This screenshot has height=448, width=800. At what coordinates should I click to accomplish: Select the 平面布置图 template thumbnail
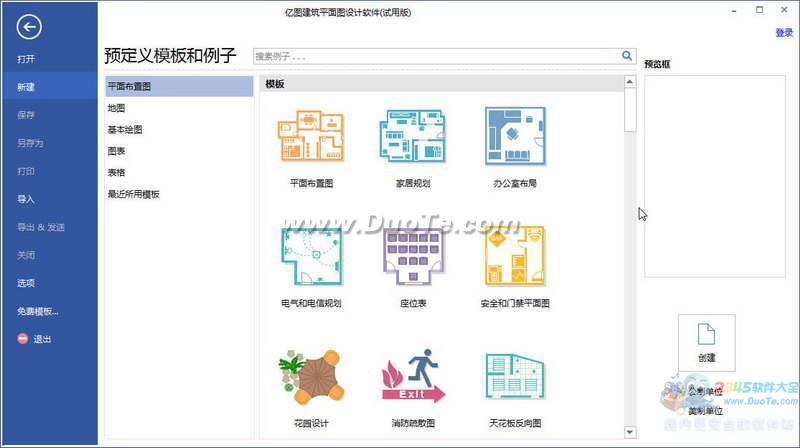click(310, 137)
